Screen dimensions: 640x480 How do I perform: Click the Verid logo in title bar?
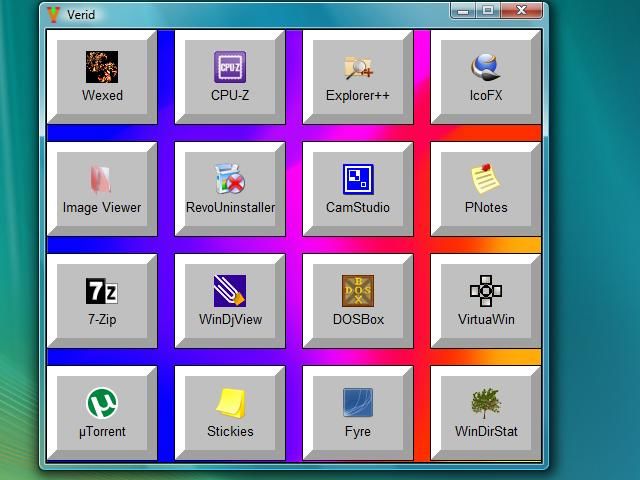coord(53,14)
